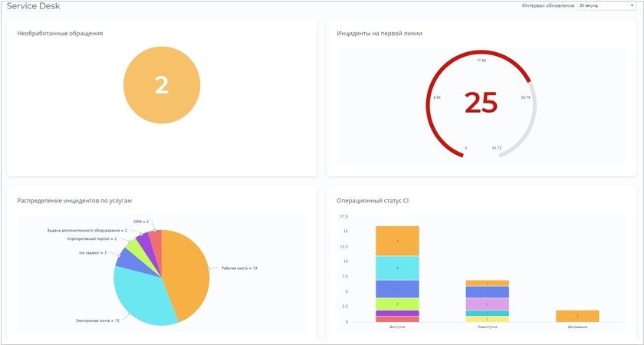Click the green 'Корпоративный портал' pie slice
Screen dimensions: 644x345
click(134, 247)
